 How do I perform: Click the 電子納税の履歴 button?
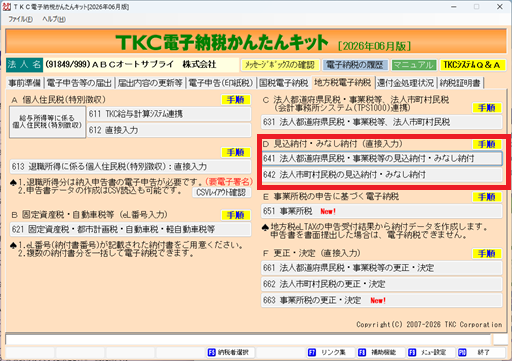click(355, 65)
